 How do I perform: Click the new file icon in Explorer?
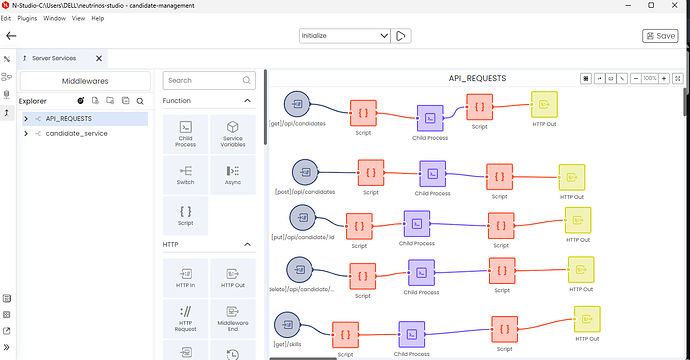coord(95,101)
